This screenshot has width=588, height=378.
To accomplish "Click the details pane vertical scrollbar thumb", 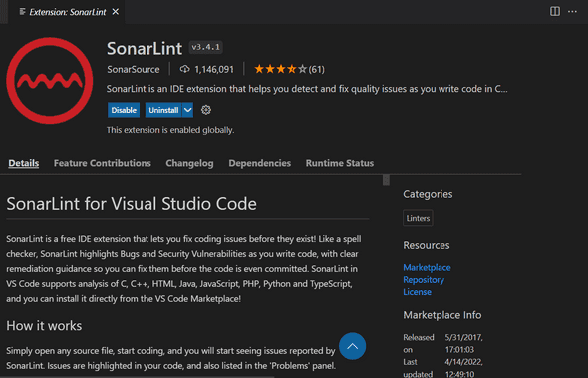I will (x=386, y=180).
